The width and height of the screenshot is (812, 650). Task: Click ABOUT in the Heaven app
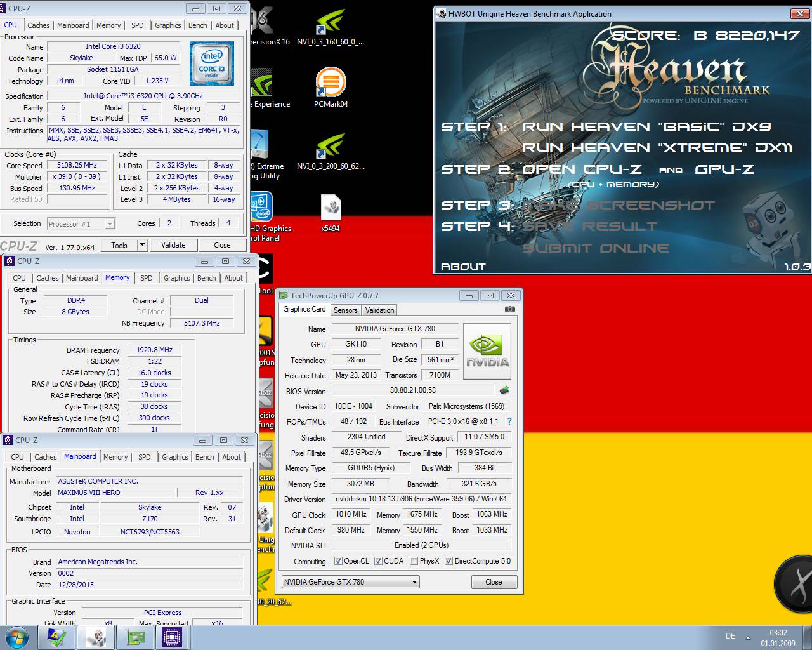pos(463,267)
